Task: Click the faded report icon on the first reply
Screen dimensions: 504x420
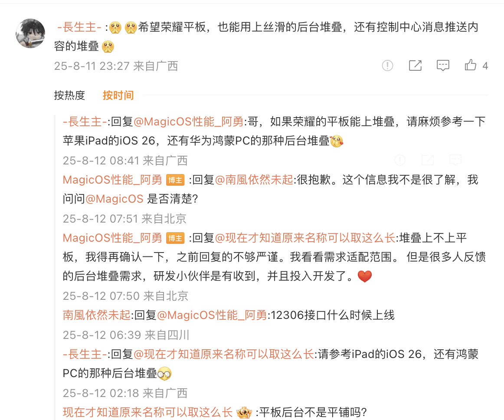Action: (x=400, y=160)
